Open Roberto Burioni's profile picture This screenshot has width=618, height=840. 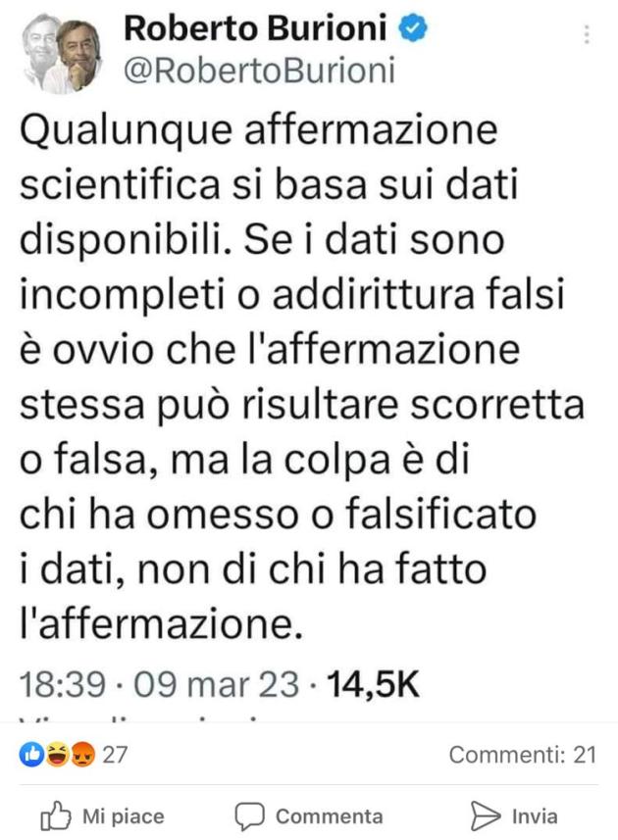(62, 54)
